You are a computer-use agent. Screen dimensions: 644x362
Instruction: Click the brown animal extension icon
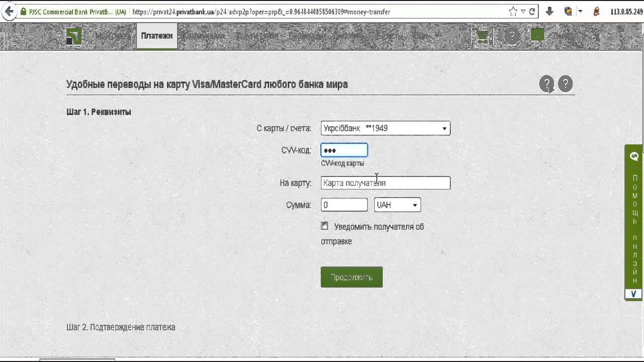(x=597, y=11)
